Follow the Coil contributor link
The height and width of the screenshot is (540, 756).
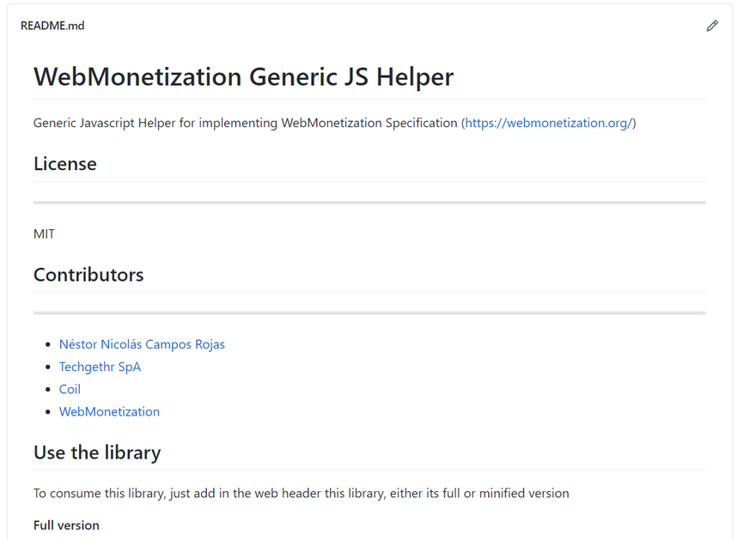pos(70,389)
